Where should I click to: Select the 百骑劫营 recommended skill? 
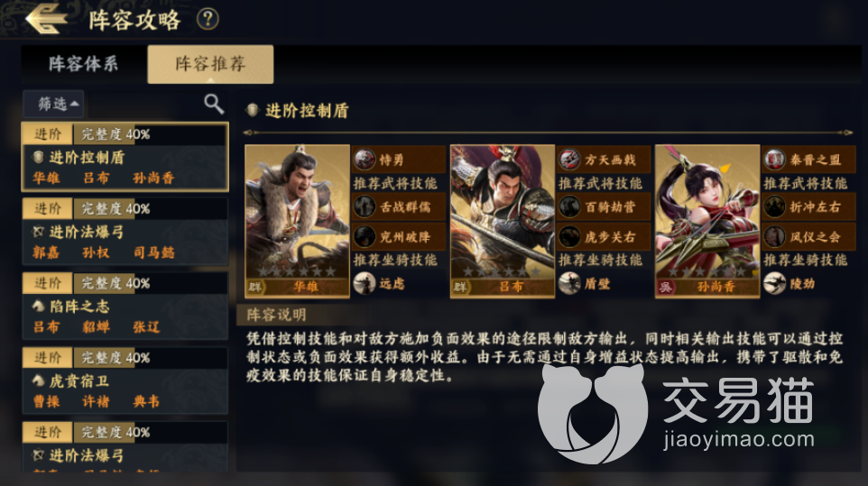[604, 206]
